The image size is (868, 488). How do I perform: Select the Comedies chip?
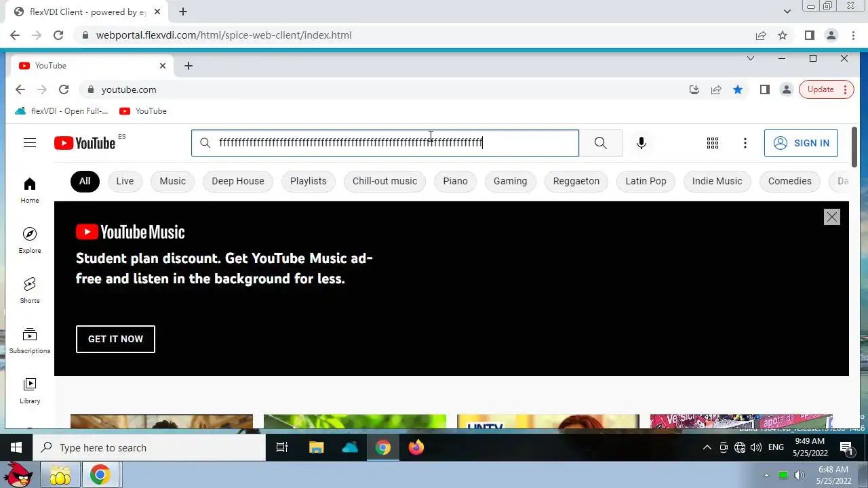click(789, 181)
